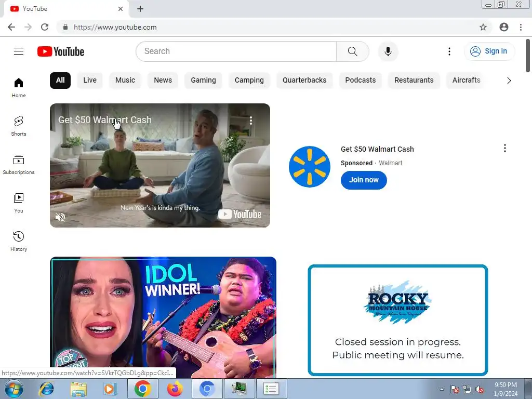Open History in sidebar

pos(19,241)
